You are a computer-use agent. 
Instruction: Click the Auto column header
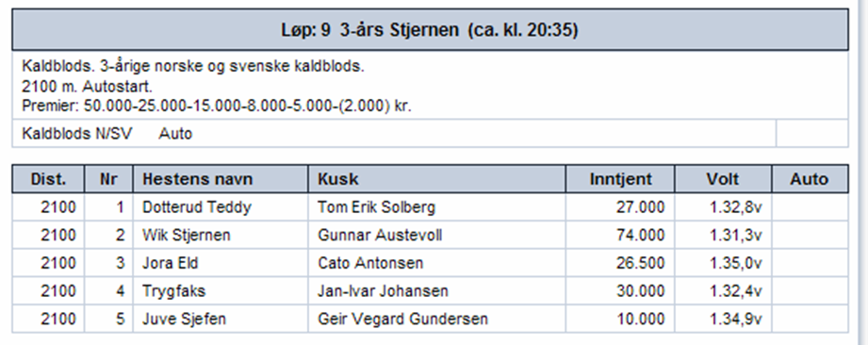tap(810, 179)
